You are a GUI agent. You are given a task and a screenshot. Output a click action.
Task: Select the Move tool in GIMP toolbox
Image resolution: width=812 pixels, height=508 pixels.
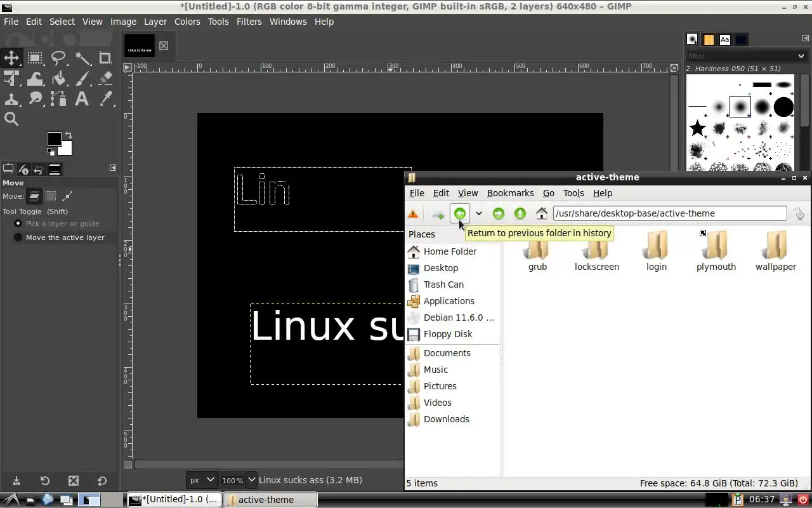coord(11,58)
